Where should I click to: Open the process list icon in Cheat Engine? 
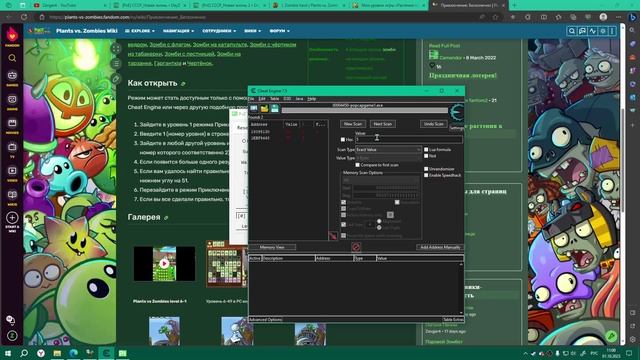click(254, 109)
